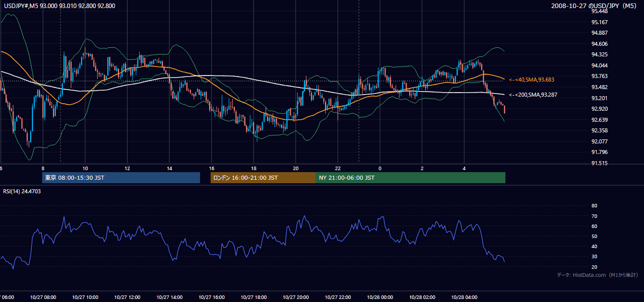Click RSI scale label 80
The height and width of the screenshot is (302, 644).
(x=594, y=206)
